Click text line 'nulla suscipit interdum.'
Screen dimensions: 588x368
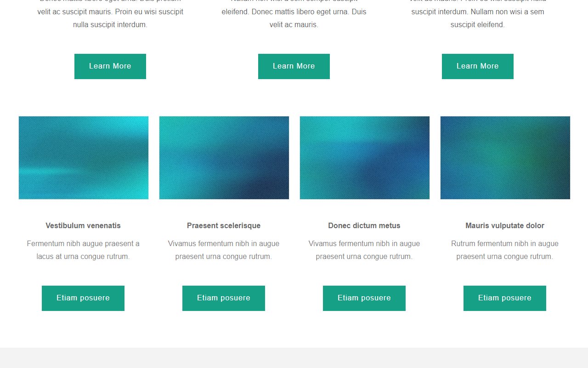point(110,25)
